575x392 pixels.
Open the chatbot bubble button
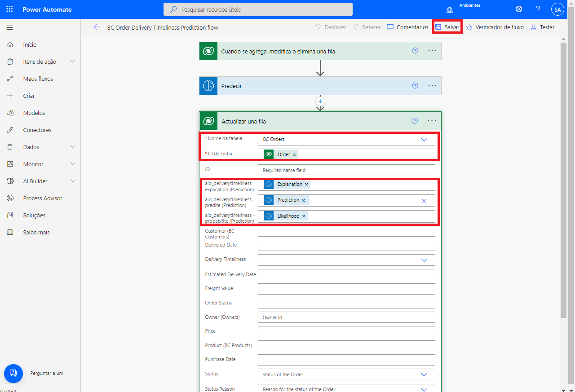[x=13, y=373]
